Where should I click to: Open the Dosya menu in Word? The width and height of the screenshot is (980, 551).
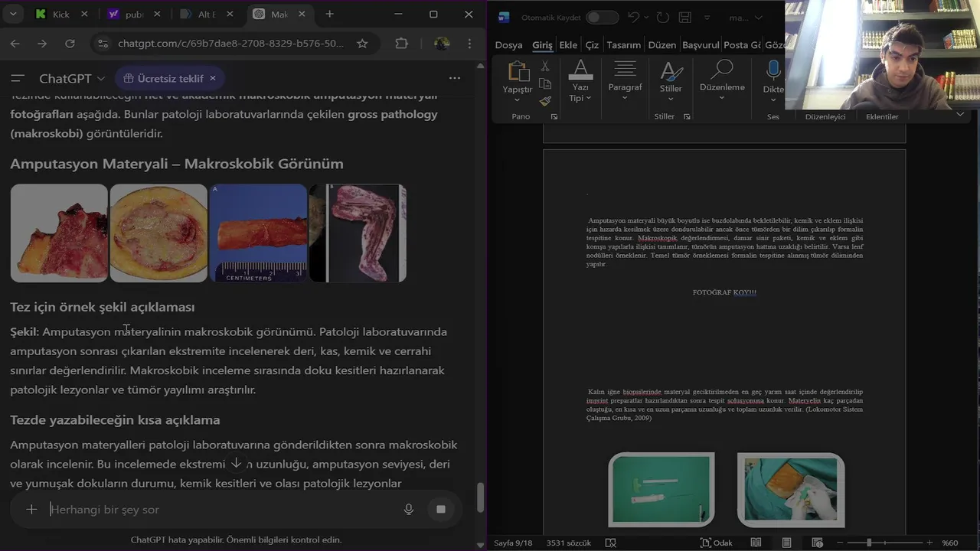(508, 45)
